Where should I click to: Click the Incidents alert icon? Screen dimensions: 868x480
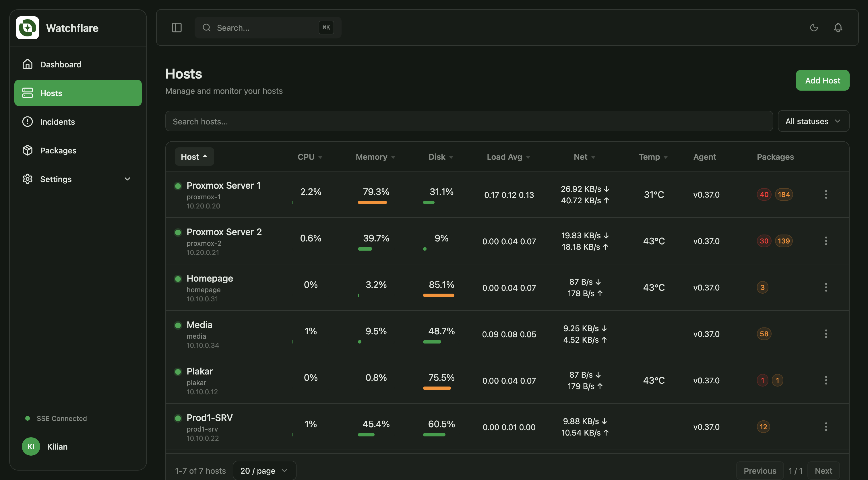pyautogui.click(x=27, y=122)
